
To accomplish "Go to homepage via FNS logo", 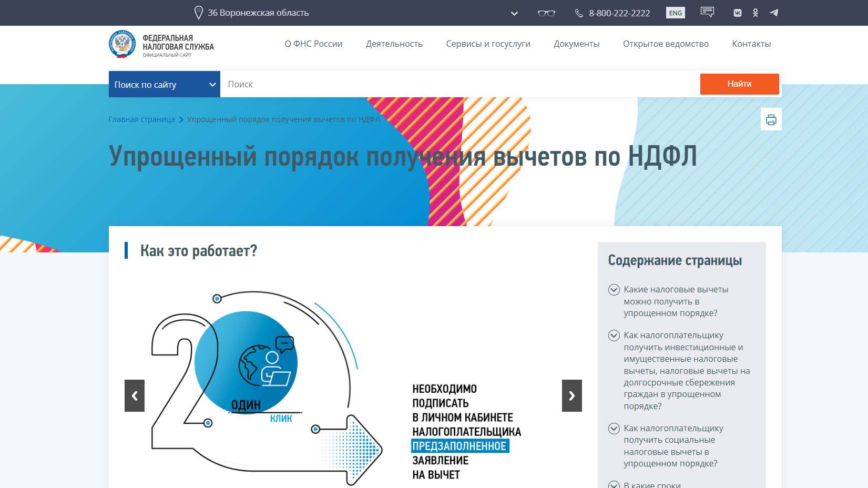I will coord(122,44).
